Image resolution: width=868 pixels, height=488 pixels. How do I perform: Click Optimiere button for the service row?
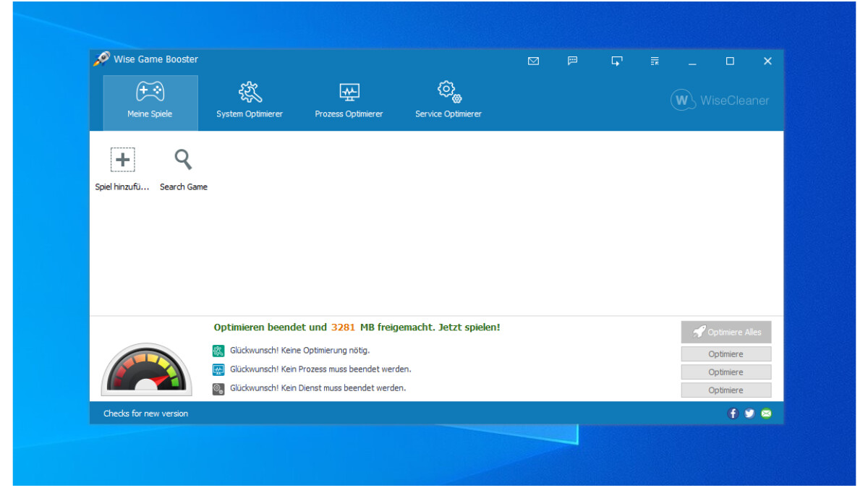(726, 390)
